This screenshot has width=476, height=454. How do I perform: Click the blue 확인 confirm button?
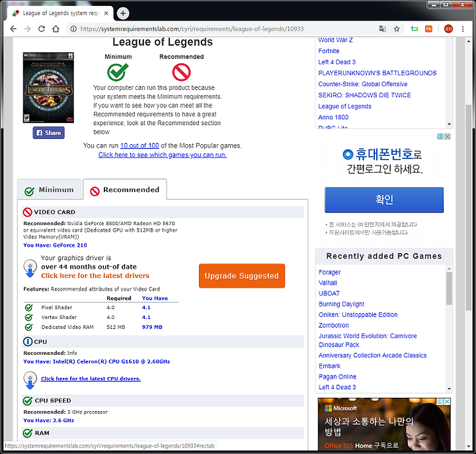384,200
